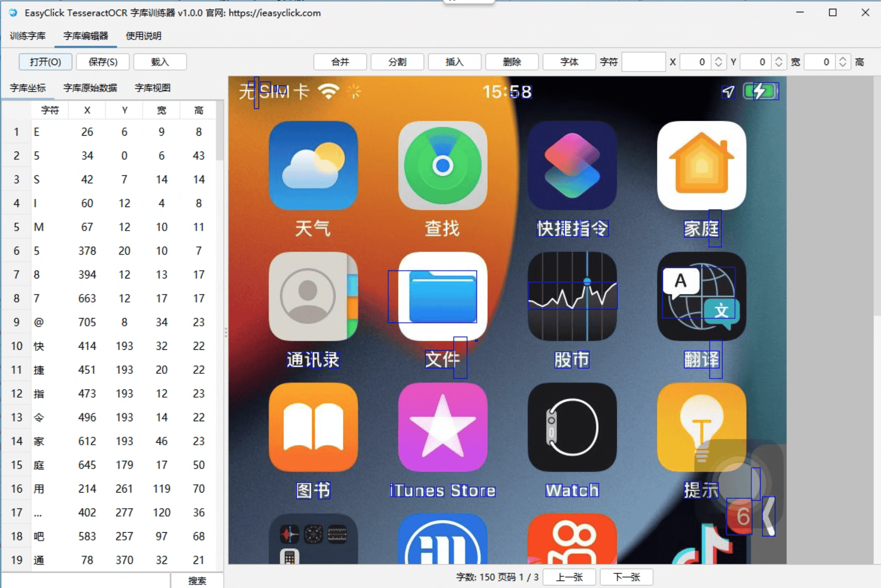
Task: Click the character table vertical scrollbar
Action: point(219,131)
